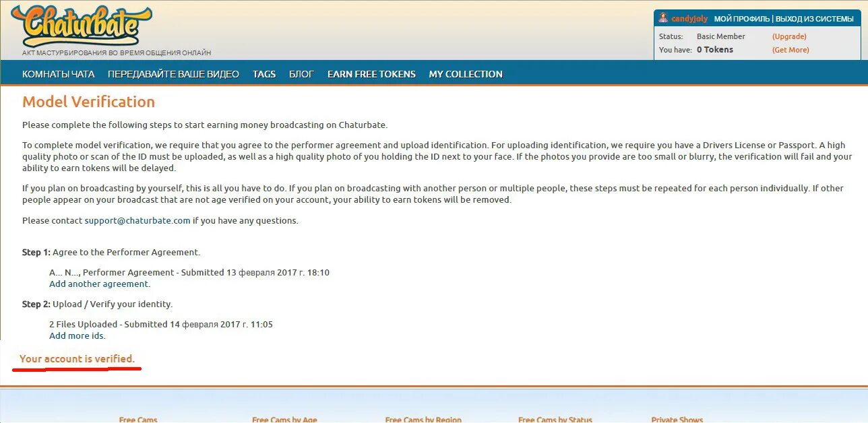The image size is (868, 423).
Task: Open МОЙ ПРОФИЛЬ link
Action: pos(742,19)
